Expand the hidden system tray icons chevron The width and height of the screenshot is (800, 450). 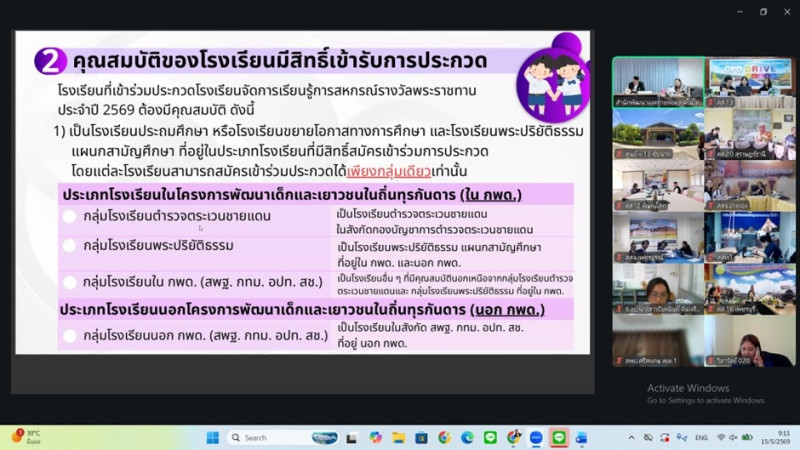632,438
